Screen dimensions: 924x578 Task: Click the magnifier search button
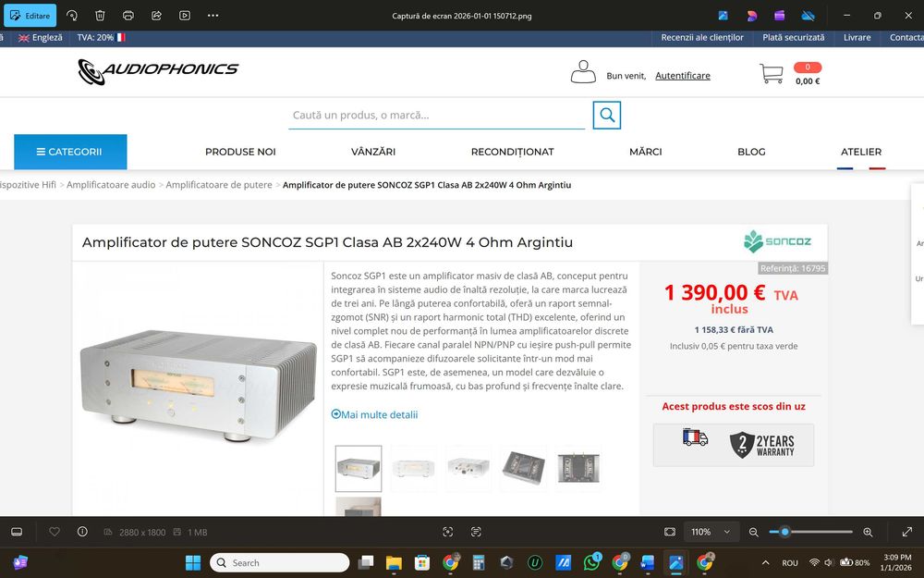607,115
